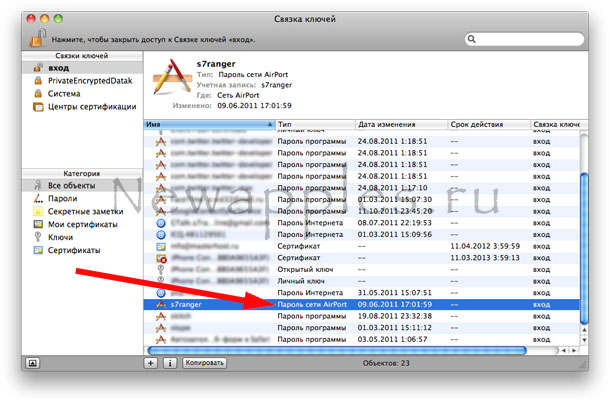Filter by 'Пароли' category
This screenshot has width=610, height=402.
[x=62, y=199]
